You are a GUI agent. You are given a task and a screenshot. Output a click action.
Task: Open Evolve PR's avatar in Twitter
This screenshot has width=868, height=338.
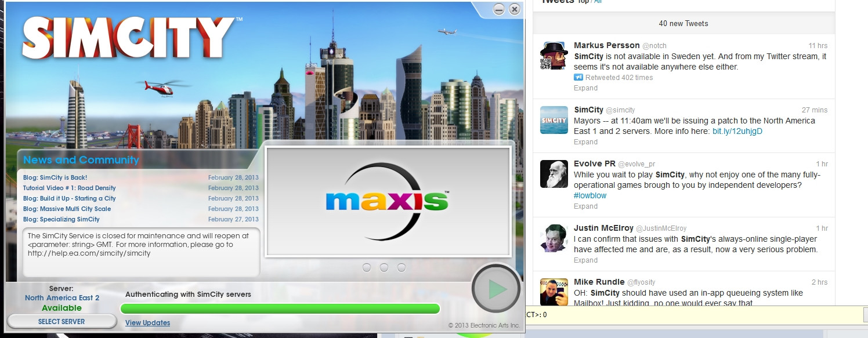click(x=554, y=174)
